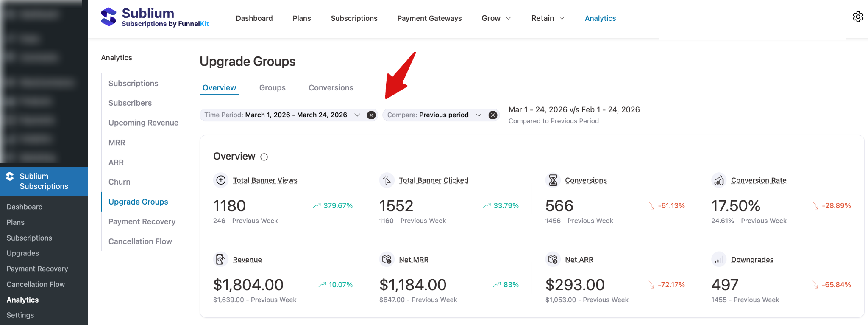Screen dimensions: 868x325
Task: Click the Total Banner Clicked label
Action: 434,180
